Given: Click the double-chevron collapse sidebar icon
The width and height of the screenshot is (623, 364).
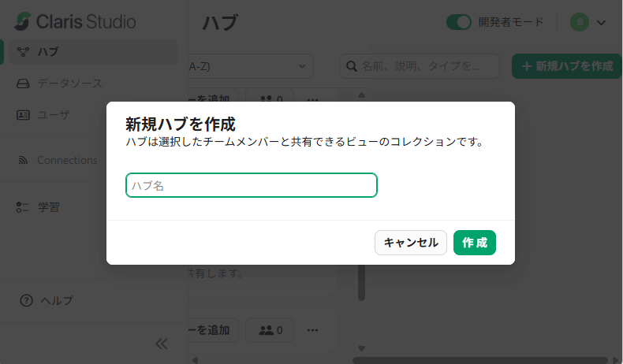Looking at the screenshot, I should pos(162,344).
